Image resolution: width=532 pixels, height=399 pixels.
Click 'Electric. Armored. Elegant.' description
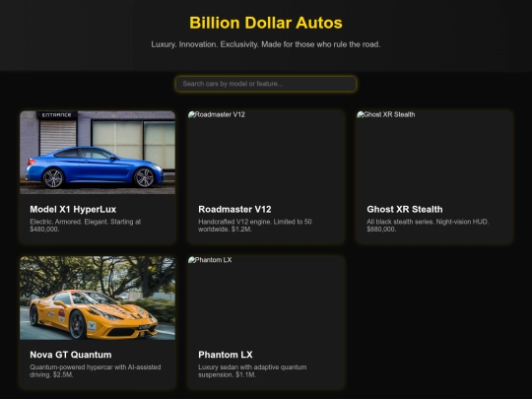85,226
